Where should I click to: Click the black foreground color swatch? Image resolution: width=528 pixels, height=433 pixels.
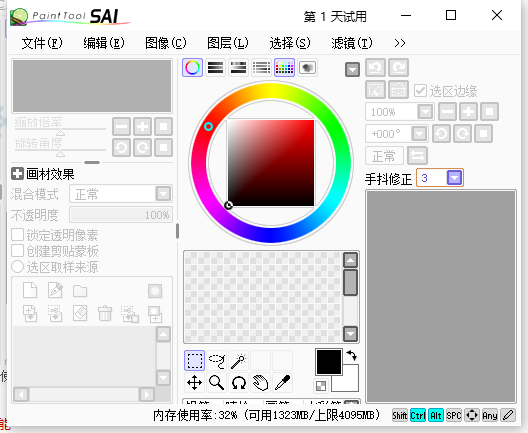329,362
